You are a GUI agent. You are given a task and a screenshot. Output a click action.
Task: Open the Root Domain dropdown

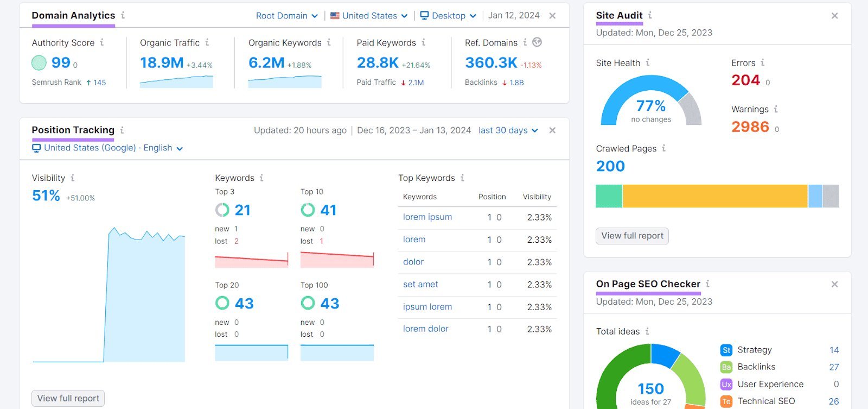286,16
